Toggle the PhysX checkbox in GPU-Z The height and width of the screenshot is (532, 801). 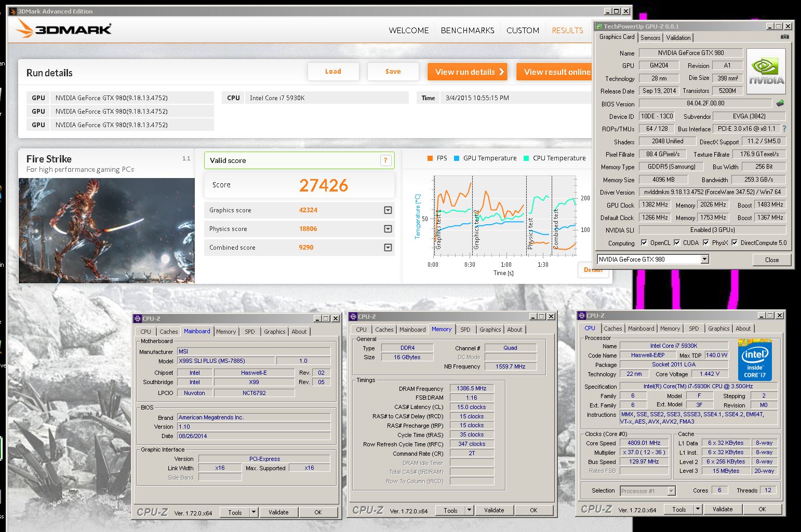[x=706, y=242]
